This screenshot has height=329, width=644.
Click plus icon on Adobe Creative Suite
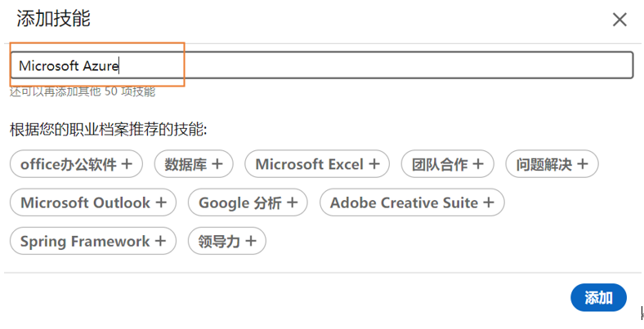(x=489, y=202)
